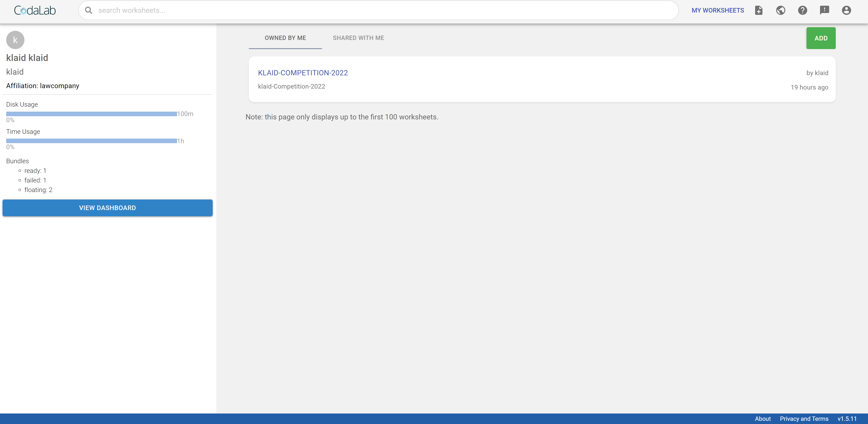Screen dimensions: 868x424
Task: Open the About footer link
Action: [762, 419]
